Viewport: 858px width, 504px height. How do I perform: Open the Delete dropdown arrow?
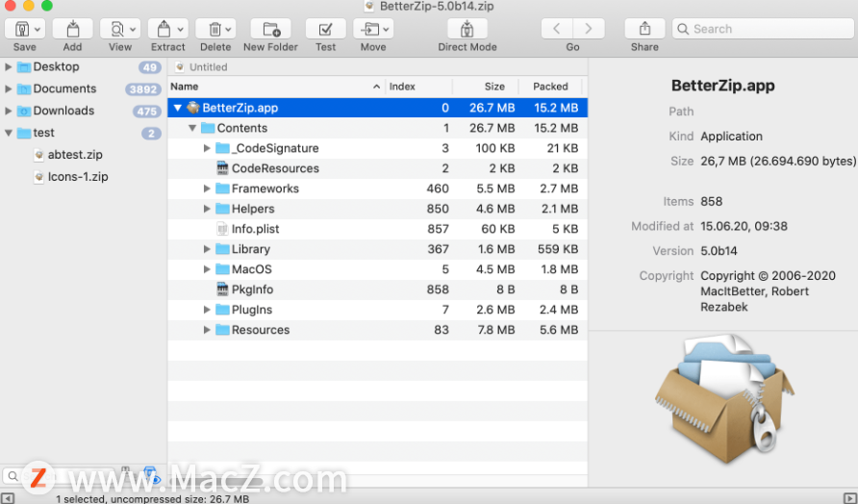228,30
